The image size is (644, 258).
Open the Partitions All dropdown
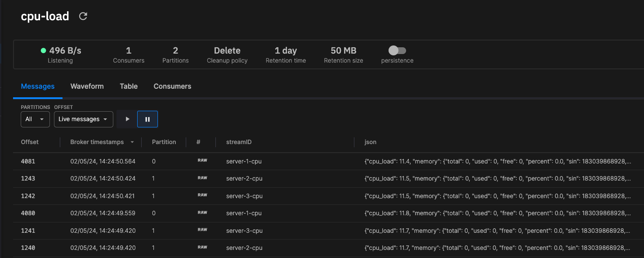pos(35,119)
